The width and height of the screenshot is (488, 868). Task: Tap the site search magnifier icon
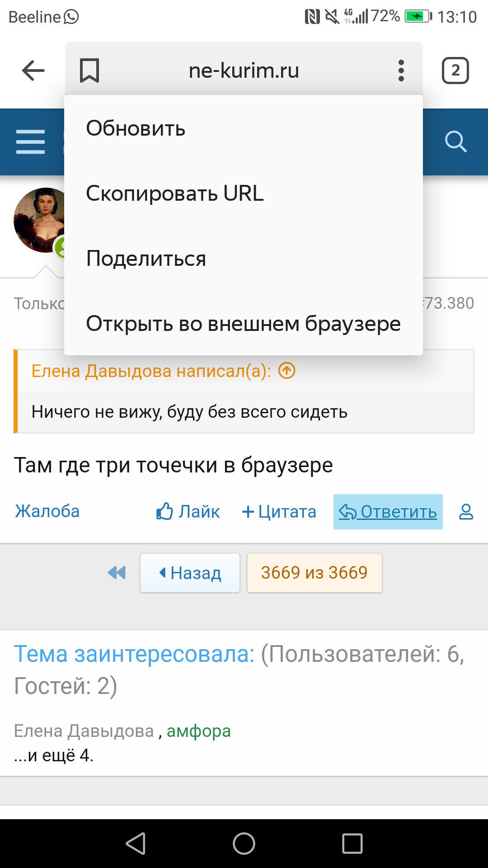pyautogui.click(x=455, y=142)
